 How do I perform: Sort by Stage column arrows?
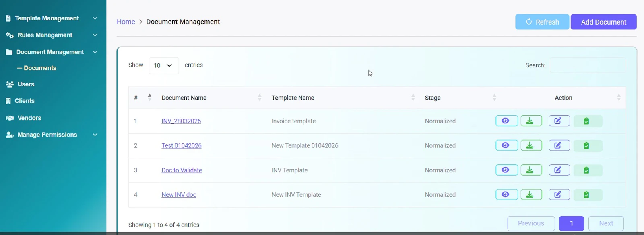pos(495,97)
